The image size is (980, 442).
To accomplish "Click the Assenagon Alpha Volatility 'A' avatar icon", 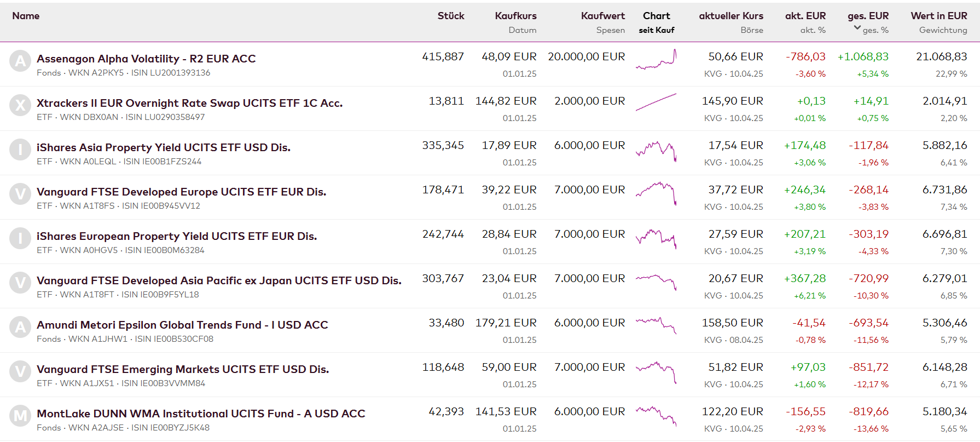I will click(x=20, y=61).
